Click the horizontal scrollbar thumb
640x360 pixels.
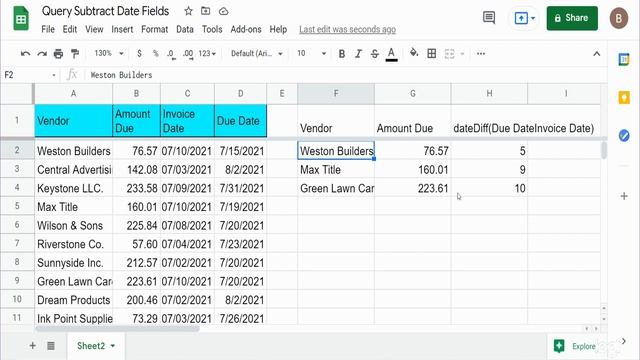[118, 329]
